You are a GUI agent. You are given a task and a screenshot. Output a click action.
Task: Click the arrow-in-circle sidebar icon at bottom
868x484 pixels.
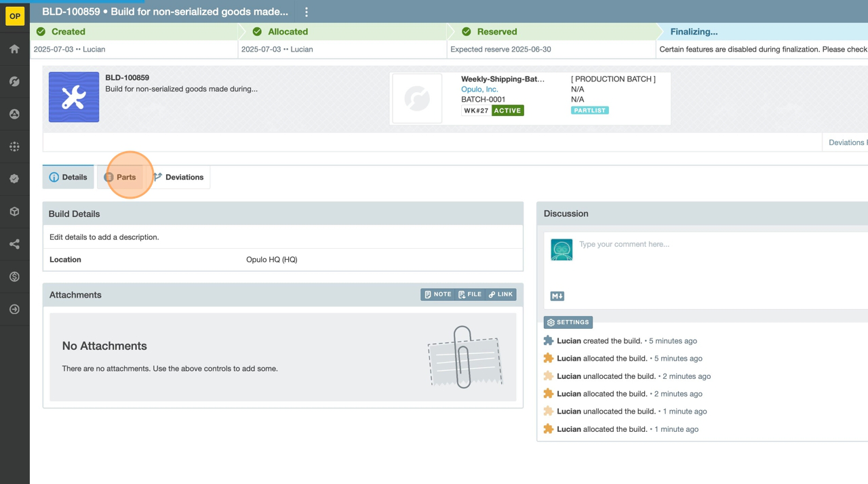click(x=14, y=309)
